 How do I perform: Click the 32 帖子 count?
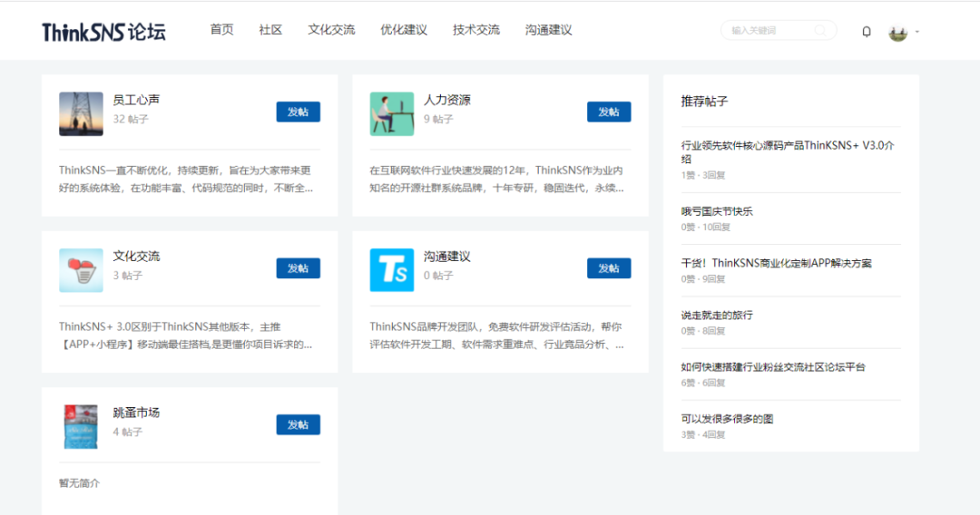tap(131, 119)
